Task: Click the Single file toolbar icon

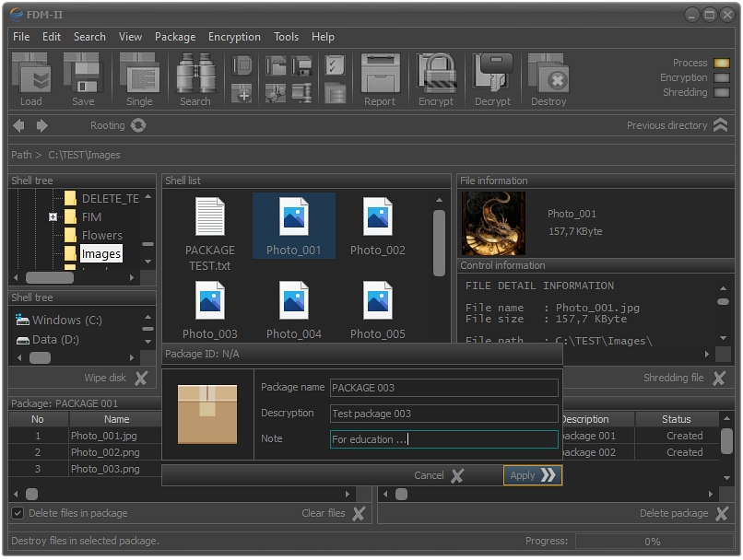Action: pyautogui.click(x=139, y=74)
